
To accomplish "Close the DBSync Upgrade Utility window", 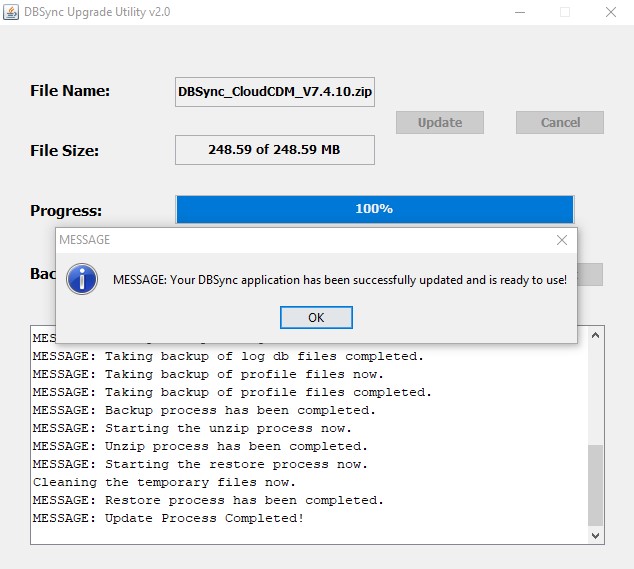I will (x=610, y=12).
